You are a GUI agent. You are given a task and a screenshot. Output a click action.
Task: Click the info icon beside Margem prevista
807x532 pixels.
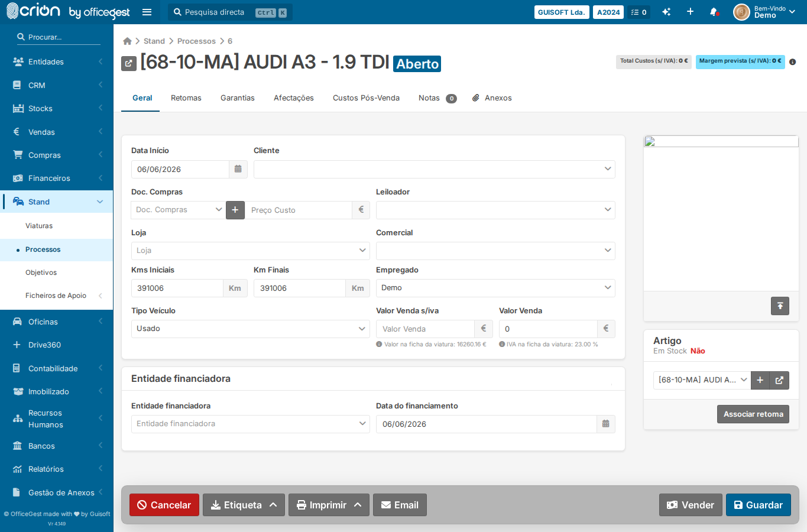[x=792, y=62]
